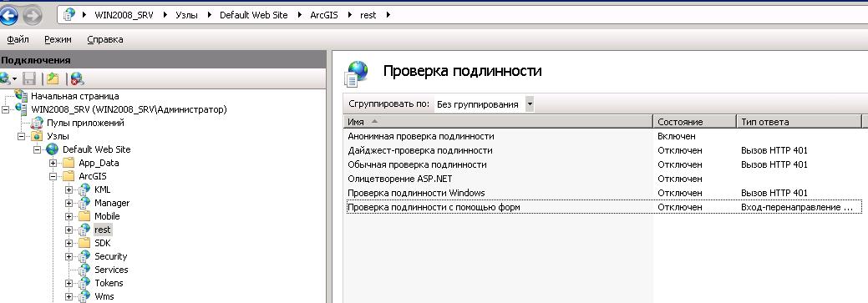Click the Mobile folder icon
Image resolution: width=868 pixels, height=303 pixels.
click(84, 216)
